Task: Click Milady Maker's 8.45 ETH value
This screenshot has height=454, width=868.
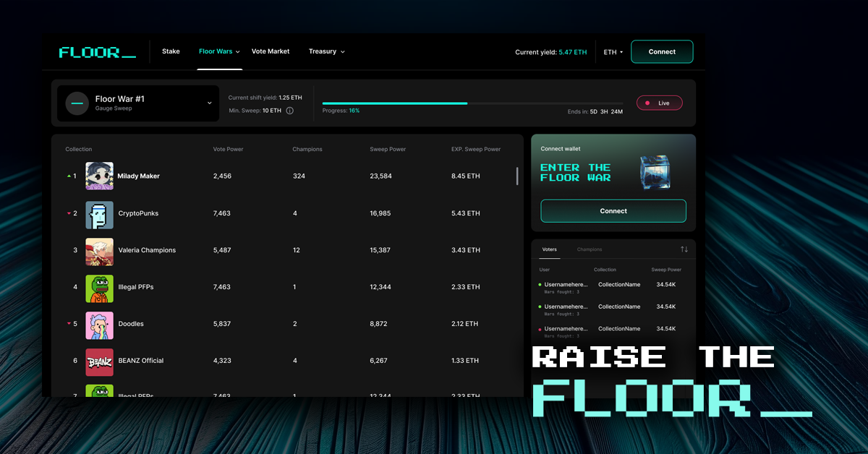Action: pyautogui.click(x=466, y=176)
